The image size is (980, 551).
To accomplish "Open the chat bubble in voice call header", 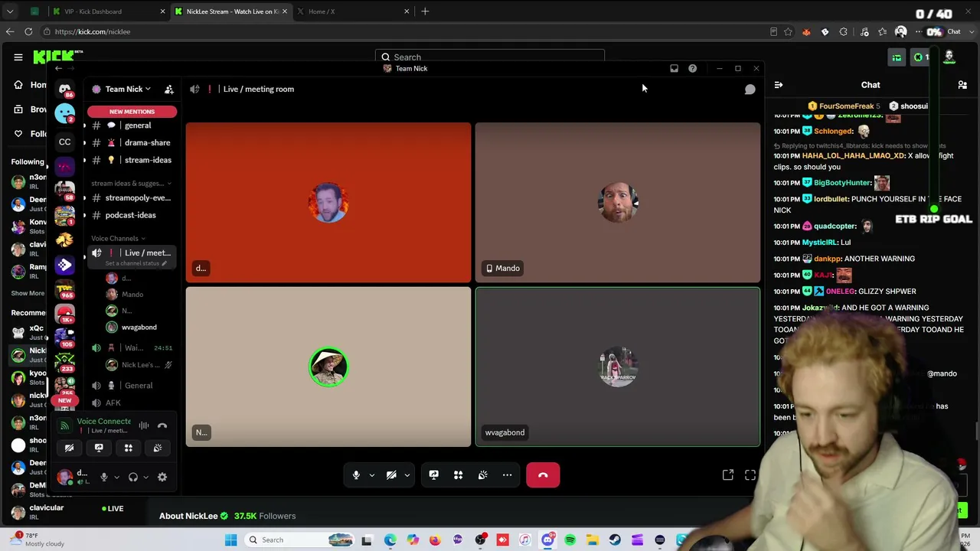I will point(750,90).
